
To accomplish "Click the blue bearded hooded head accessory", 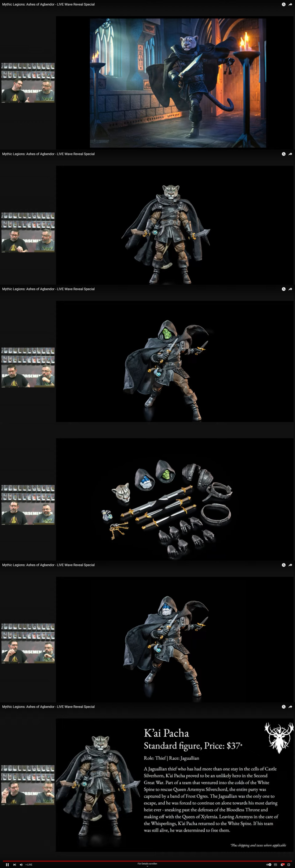I will (145, 479).
